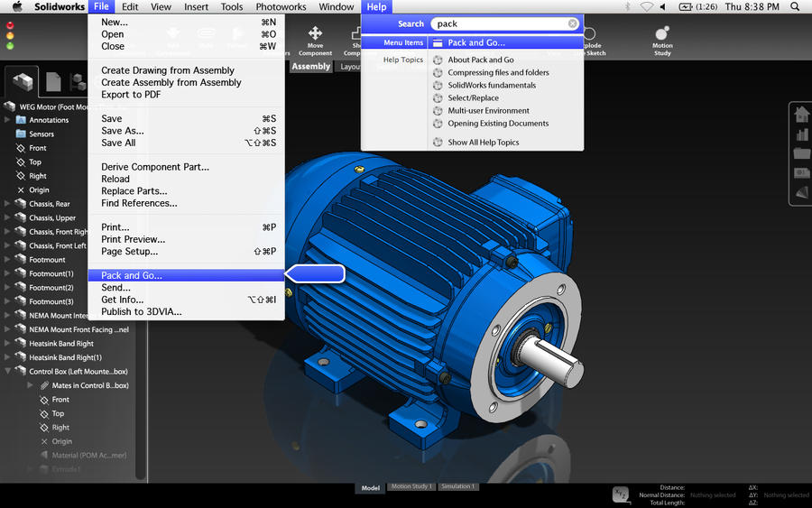The width and height of the screenshot is (812, 508).
Task: Open Multi-user Environment help topic
Action: tap(488, 110)
